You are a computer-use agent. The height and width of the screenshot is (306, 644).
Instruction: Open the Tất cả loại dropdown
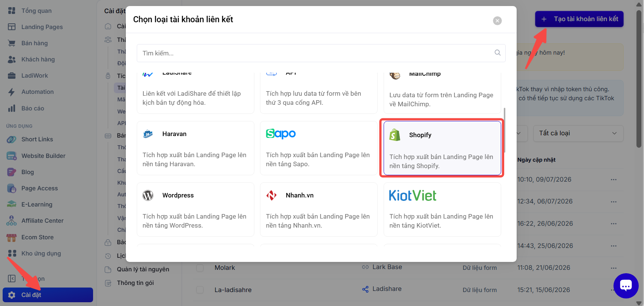pos(578,133)
